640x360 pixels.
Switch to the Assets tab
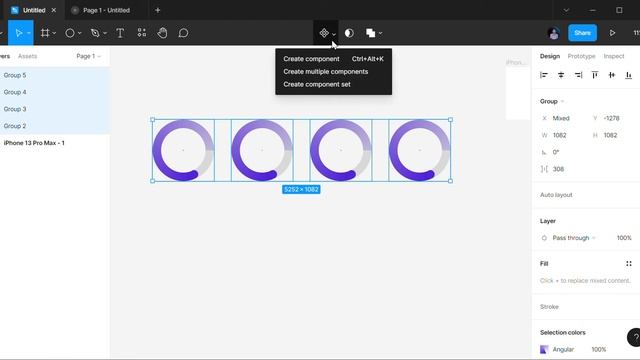pos(27,56)
